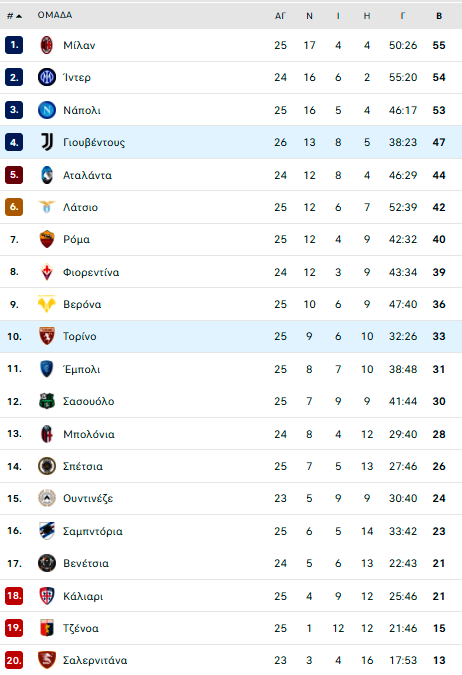Click the Napoli club logo
This screenshot has height=675, width=462.
pyautogui.click(x=47, y=110)
